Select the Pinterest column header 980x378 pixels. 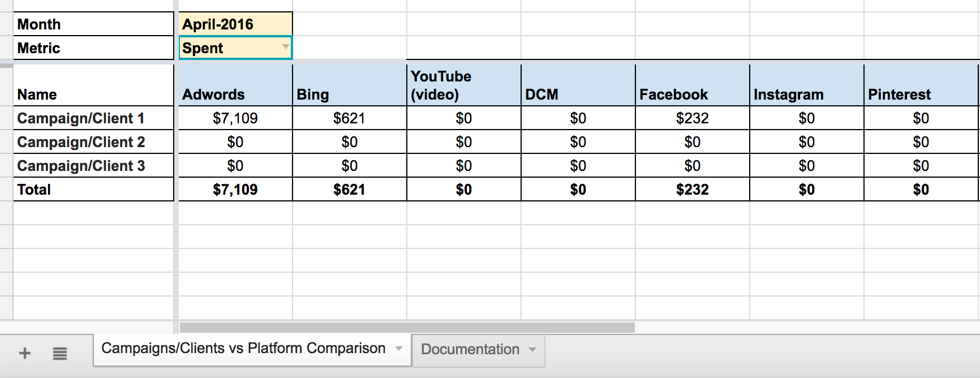tap(921, 85)
